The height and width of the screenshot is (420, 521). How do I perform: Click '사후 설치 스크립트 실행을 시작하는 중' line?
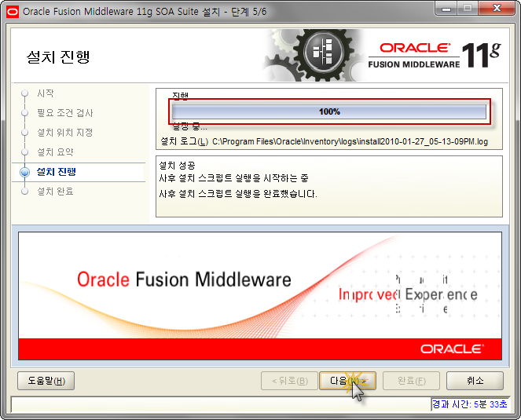[233, 178]
